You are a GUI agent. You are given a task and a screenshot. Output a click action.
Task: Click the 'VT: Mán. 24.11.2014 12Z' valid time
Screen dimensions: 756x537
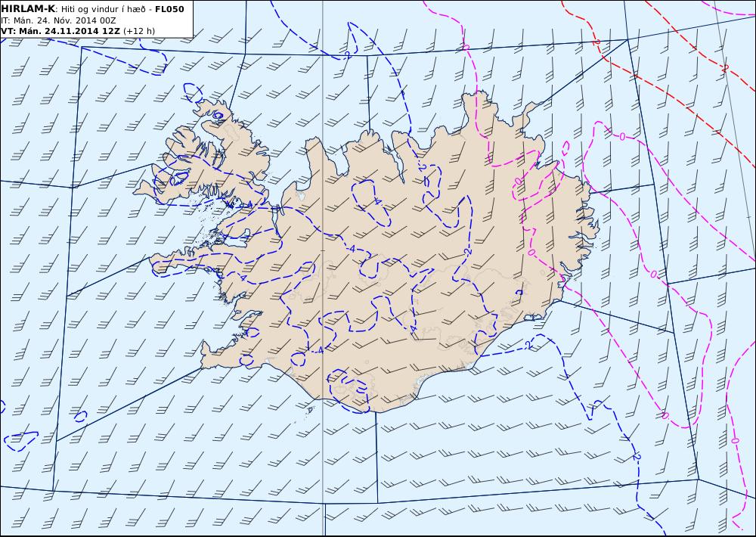point(60,31)
